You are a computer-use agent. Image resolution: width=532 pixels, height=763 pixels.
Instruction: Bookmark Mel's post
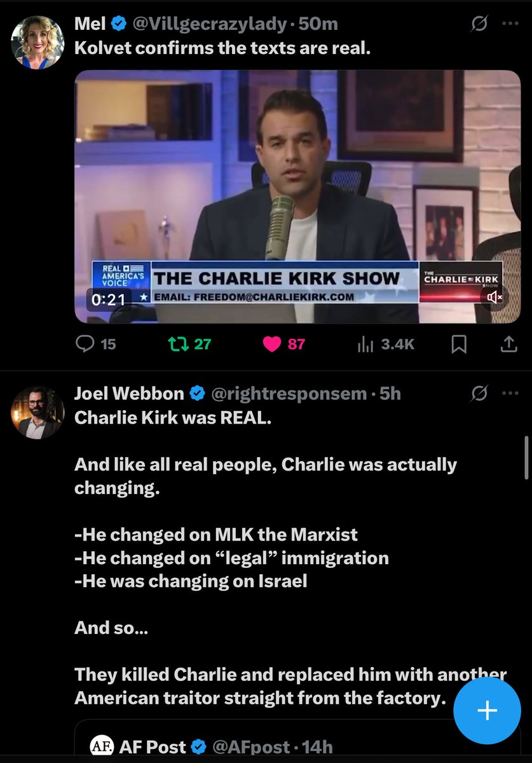459,345
